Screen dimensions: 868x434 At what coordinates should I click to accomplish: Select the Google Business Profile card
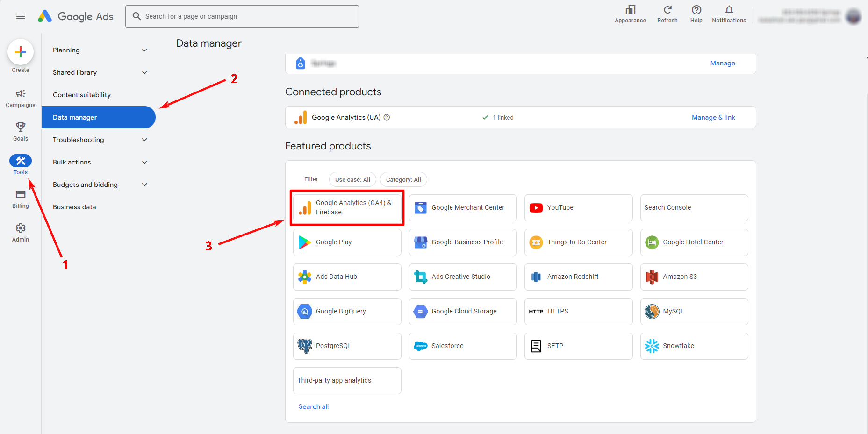[463, 242]
